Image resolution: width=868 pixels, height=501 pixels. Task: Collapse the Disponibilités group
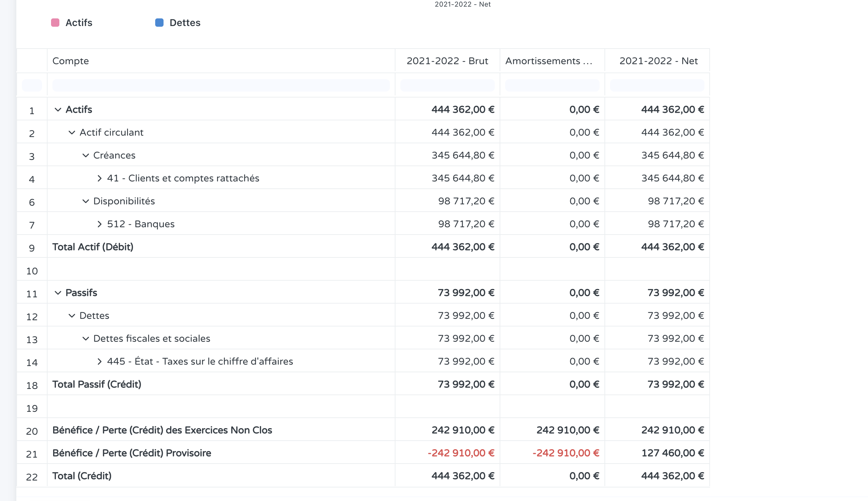coord(85,201)
